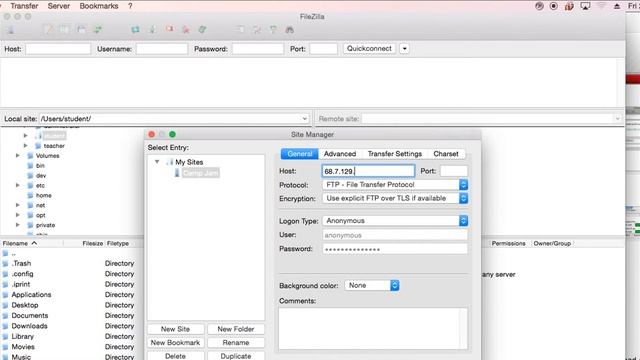
Task: Open the Encryption dropdown
Action: tap(395, 198)
